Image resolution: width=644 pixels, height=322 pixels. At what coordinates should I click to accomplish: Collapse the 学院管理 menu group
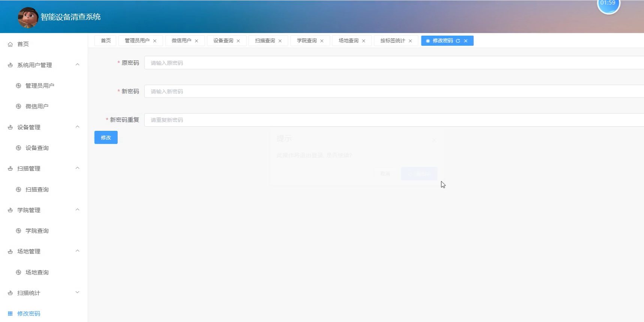[77, 210]
